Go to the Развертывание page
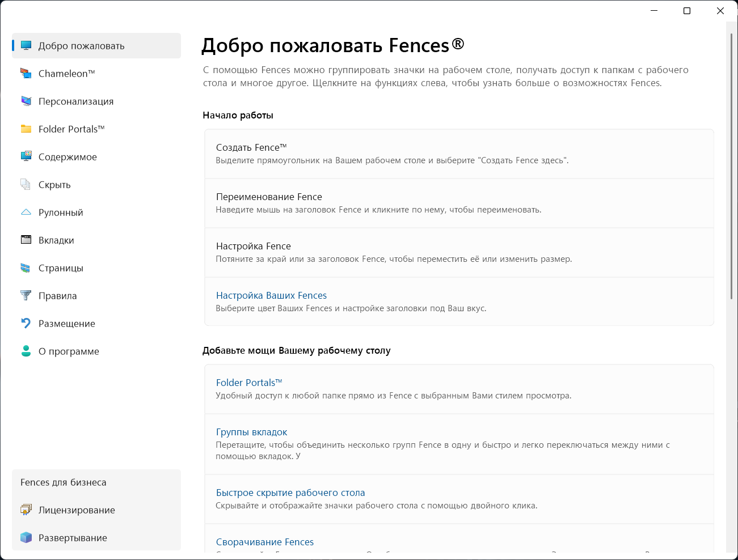 73,538
